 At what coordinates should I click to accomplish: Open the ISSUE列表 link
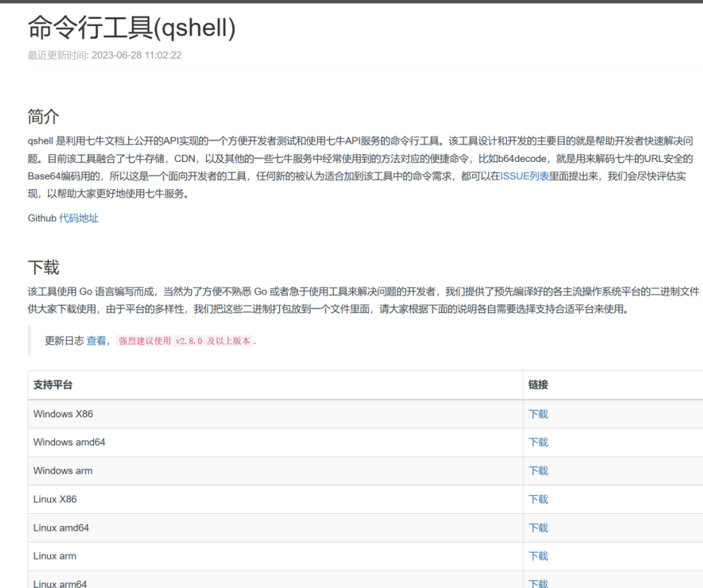pos(525,176)
